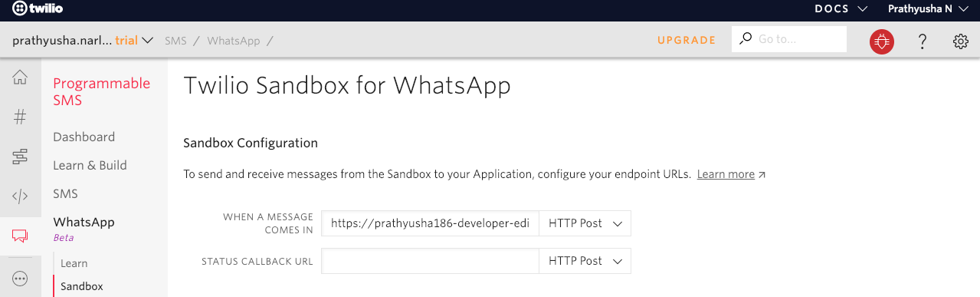Click the Twilio logo
Image resolution: width=980 pixels, height=297 pixels.
click(38, 9)
